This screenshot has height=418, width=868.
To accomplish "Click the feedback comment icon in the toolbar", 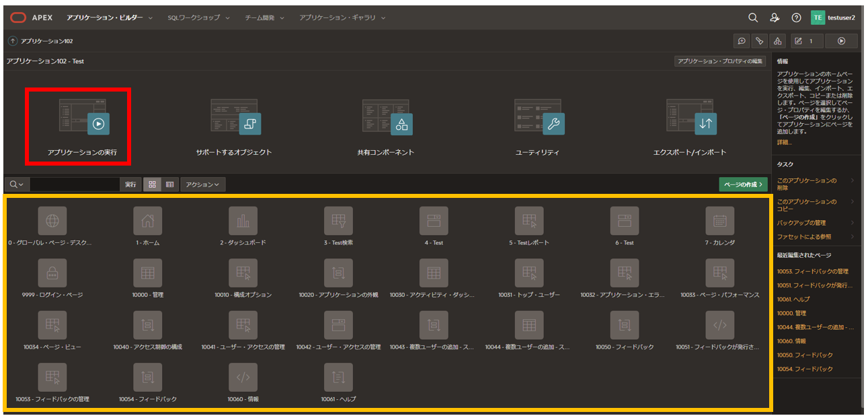I will pos(740,40).
